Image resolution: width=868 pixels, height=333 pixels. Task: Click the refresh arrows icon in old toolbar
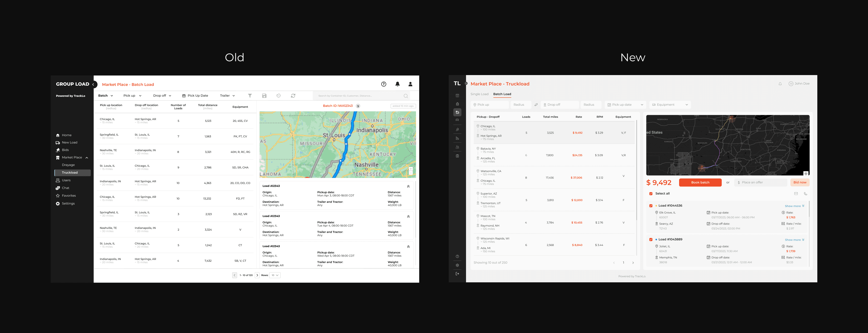293,96
